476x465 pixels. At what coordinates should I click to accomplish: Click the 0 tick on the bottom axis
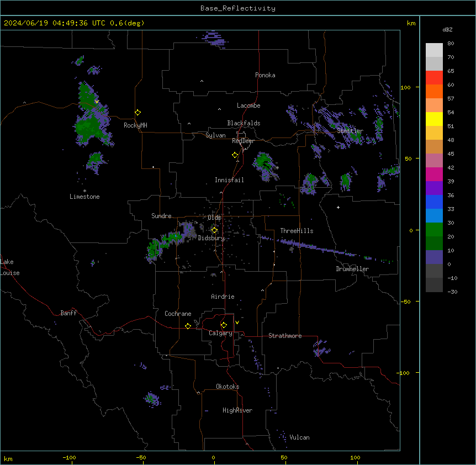point(213,457)
